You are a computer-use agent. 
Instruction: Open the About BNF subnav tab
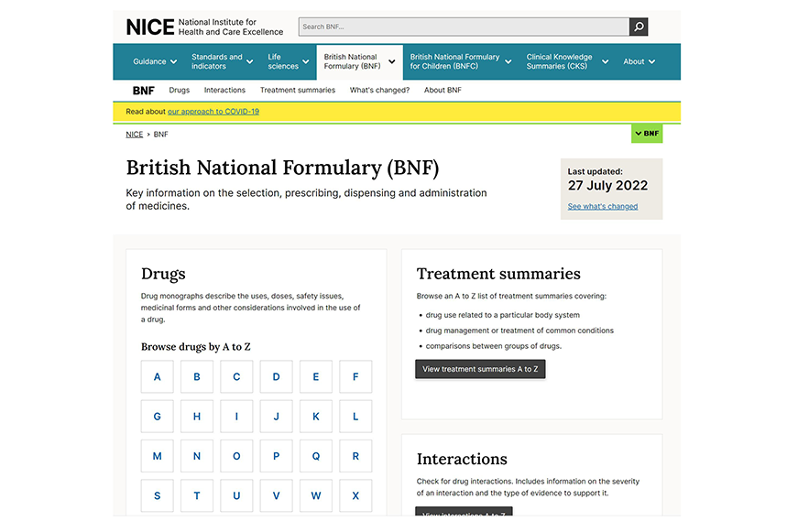[443, 90]
